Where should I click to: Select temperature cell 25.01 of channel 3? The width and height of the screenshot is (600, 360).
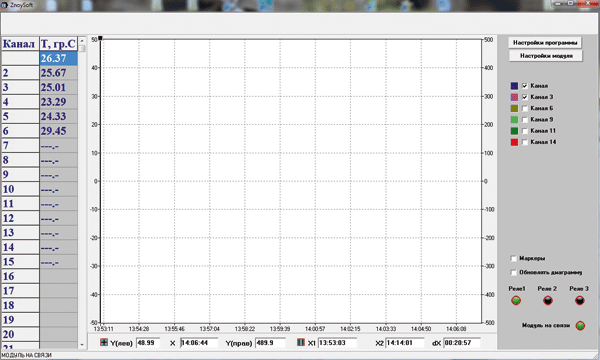pyautogui.click(x=59, y=87)
